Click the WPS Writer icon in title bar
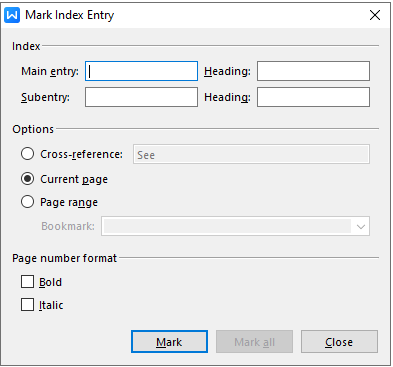Image resolution: width=393 pixels, height=367 pixels. (12, 15)
